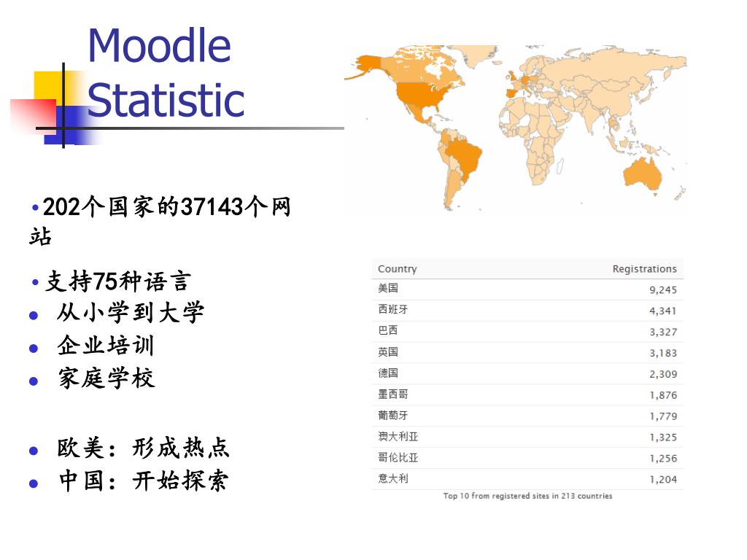Click the 'Country' column header
Viewport: 747px width, 560px height.
tap(398, 269)
